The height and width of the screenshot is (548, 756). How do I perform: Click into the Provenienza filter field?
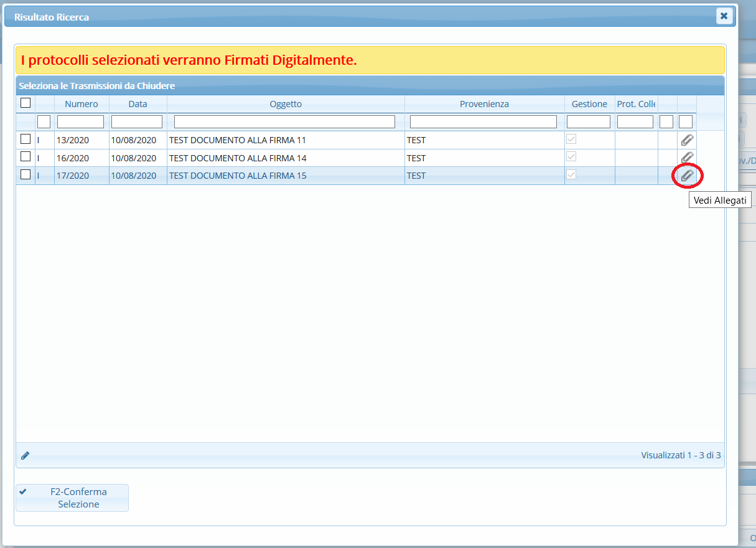483,121
